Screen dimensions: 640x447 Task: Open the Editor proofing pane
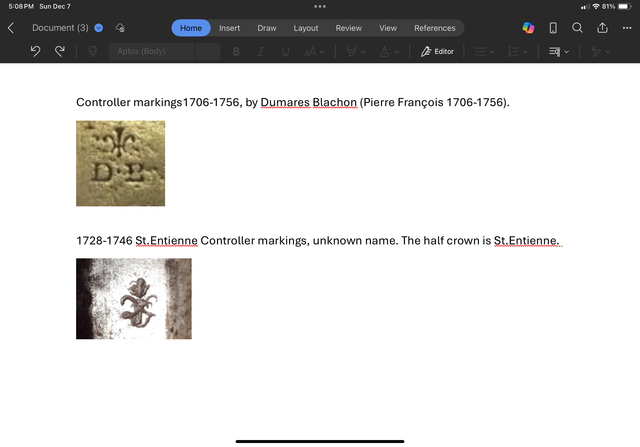tap(437, 51)
